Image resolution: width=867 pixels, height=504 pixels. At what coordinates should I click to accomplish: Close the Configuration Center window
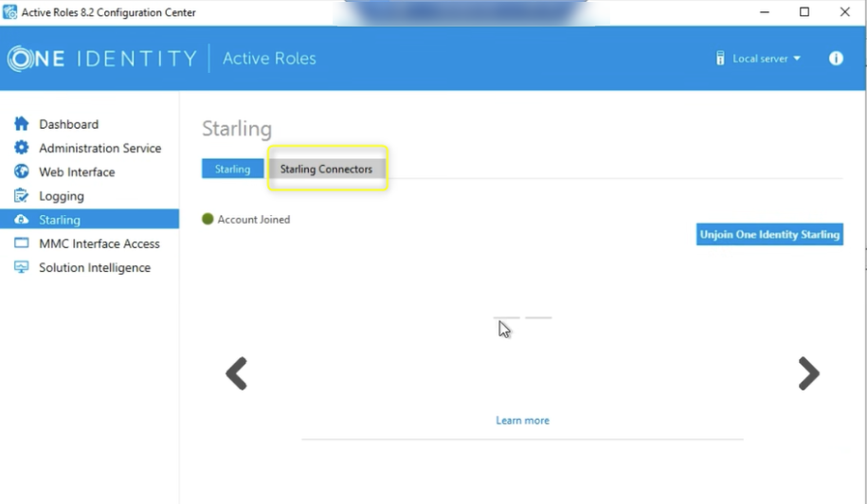(x=845, y=12)
